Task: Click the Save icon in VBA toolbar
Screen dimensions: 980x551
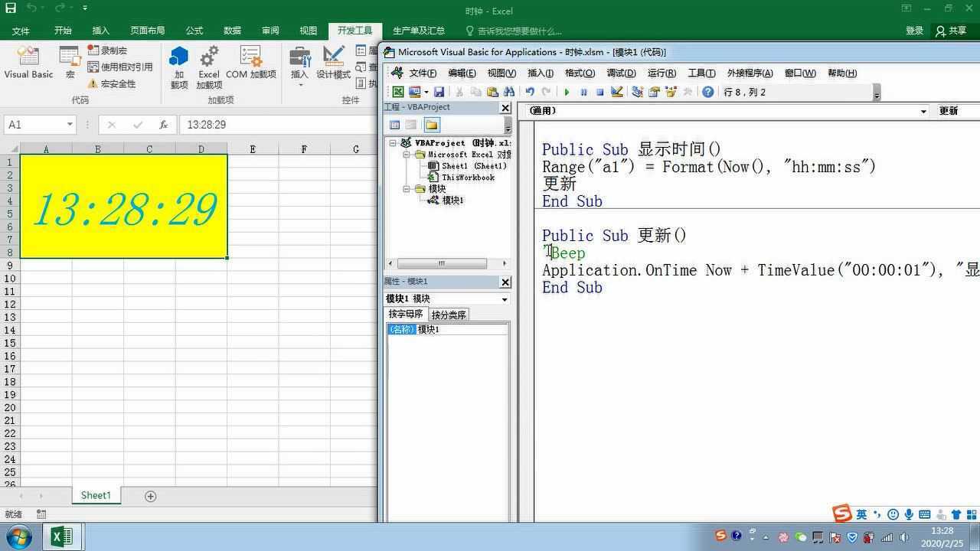Action: tap(439, 92)
